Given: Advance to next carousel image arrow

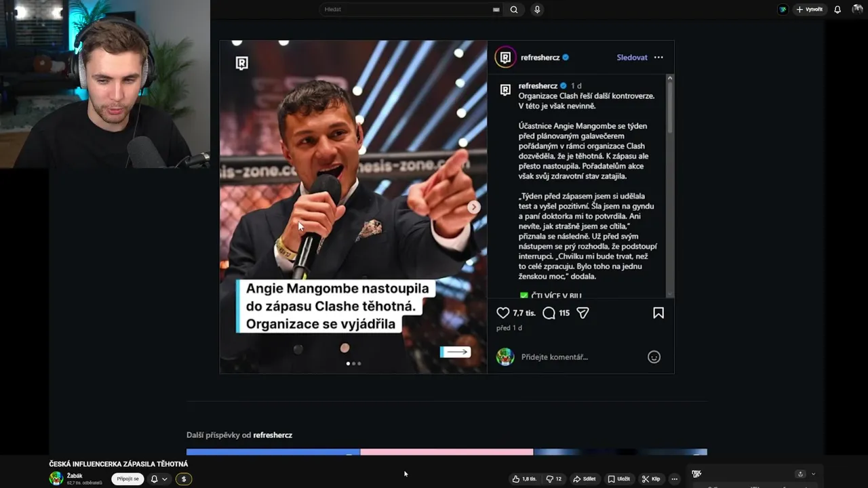Looking at the screenshot, I should 474,207.
